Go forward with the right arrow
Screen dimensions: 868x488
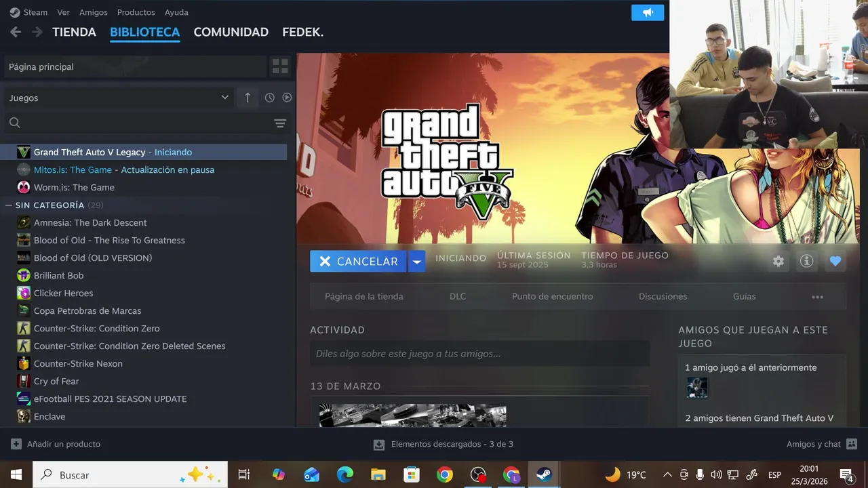click(37, 32)
